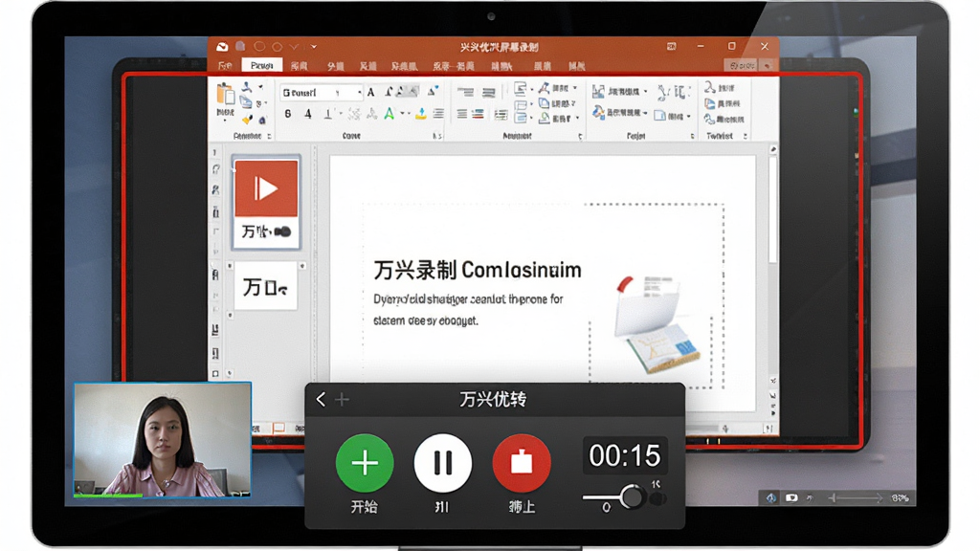Click the webcam preview of the woman

click(163, 440)
